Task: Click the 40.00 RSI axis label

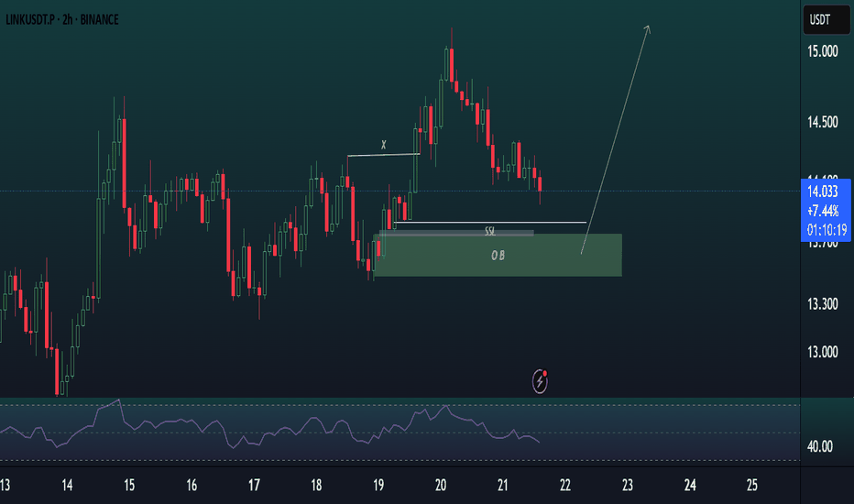Action: [820, 447]
